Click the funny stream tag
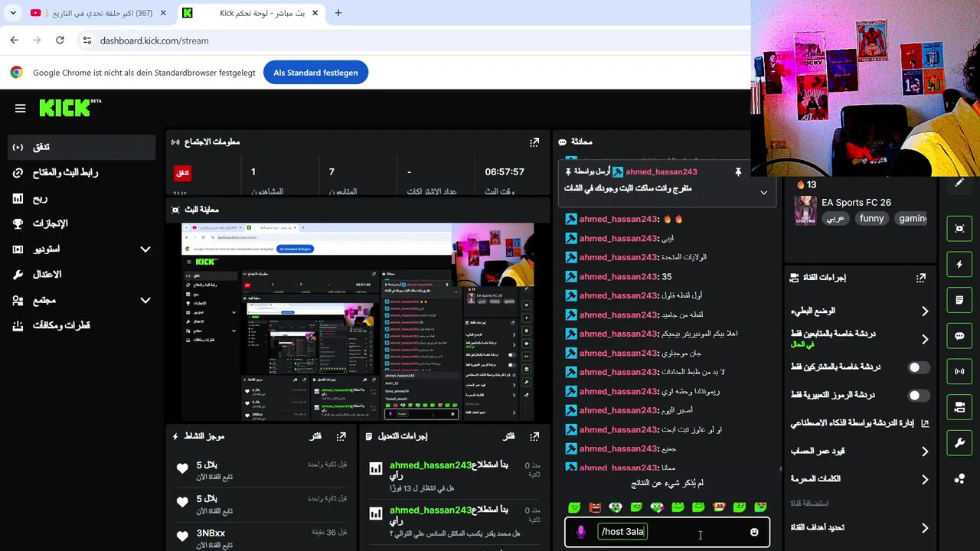Image resolution: width=980 pixels, height=551 pixels. (871, 218)
